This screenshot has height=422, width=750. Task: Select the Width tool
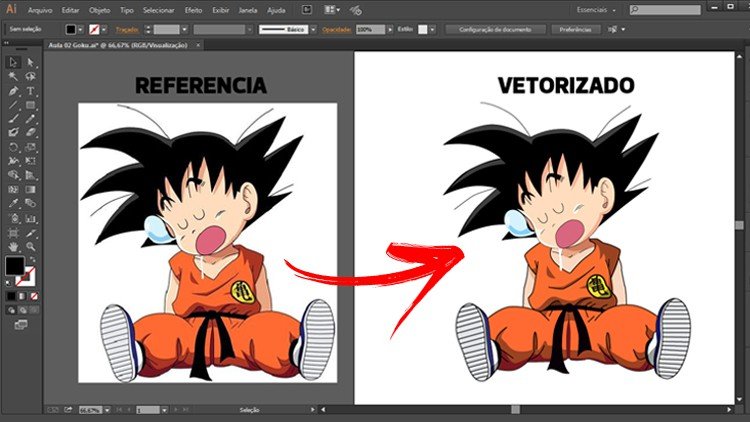(13, 161)
